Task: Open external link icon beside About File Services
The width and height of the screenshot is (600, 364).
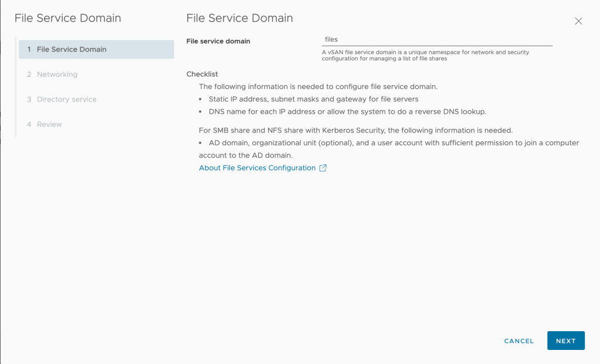Action: tap(323, 168)
